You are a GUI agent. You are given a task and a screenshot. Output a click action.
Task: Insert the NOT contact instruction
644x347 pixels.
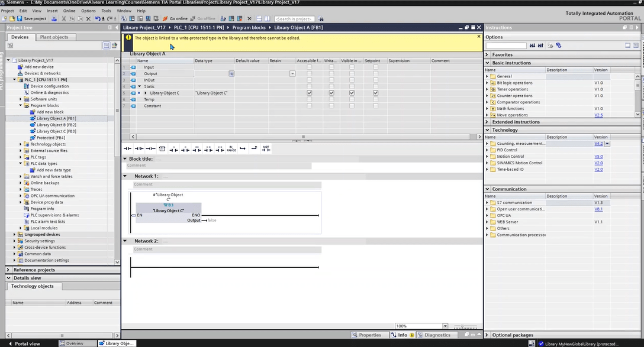[266, 148]
